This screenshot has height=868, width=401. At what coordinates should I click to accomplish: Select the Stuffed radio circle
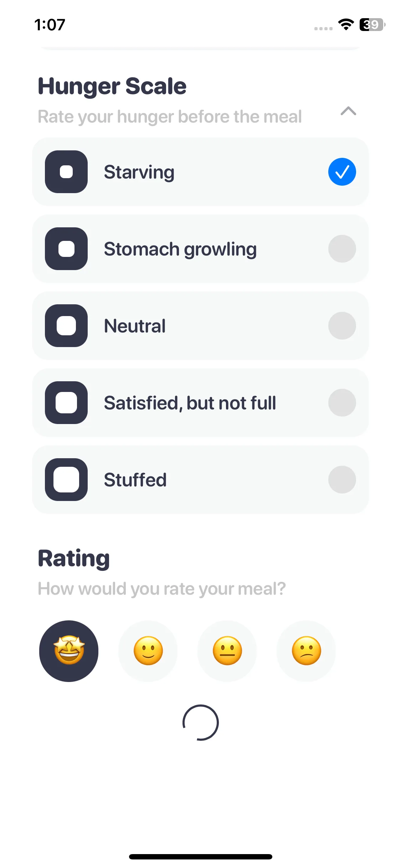tap(342, 480)
